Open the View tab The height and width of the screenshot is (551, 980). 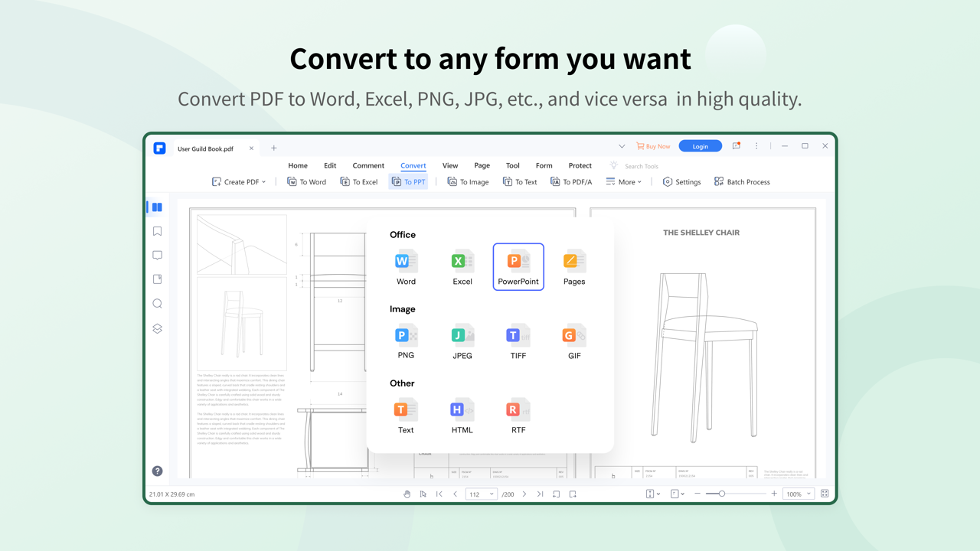coord(450,165)
